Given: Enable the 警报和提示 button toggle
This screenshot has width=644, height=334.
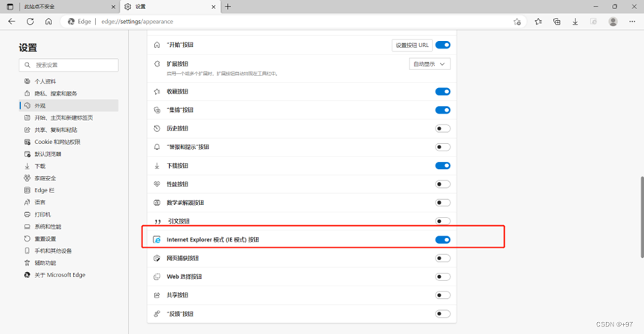Looking at the screenshot, I should pos(443,147).
